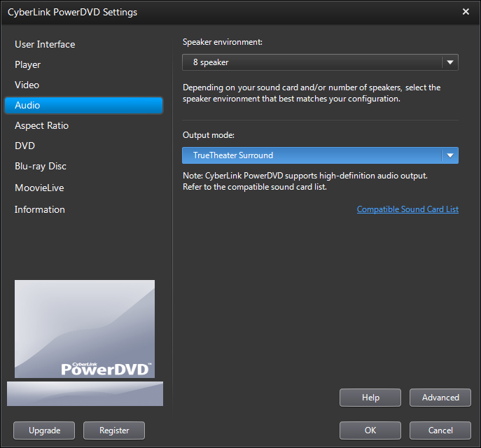Screen dimensions: 481x448
Task: Confirm settings with the OK button
Action: [x=370, y=430]
